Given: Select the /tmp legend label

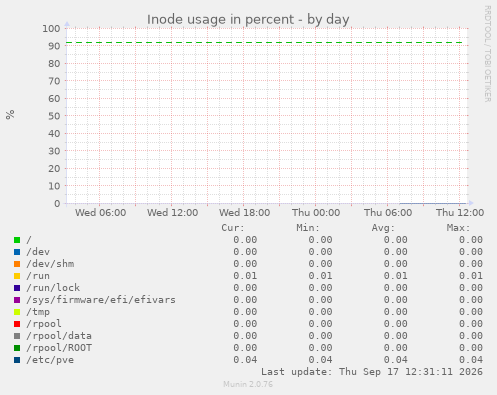Looking at the screenshot, I should point(38,312).
